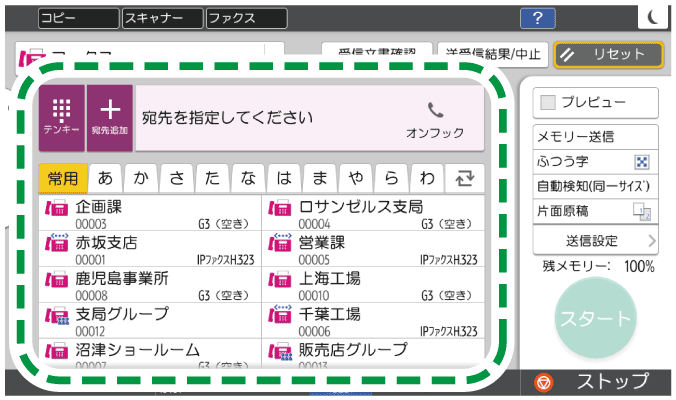Screen dimensions: 676x400
Task: Select destination name 企画課
Action: coord(99,207)
